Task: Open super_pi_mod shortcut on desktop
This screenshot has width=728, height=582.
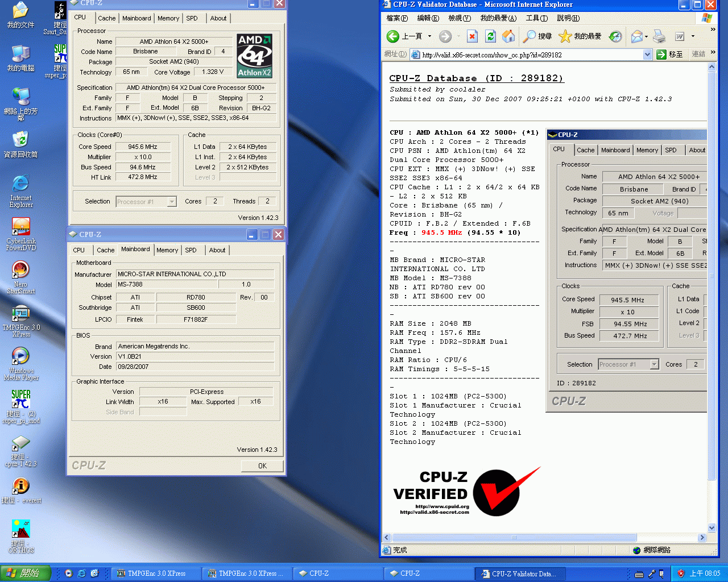Action: click(x=21, y=406)
